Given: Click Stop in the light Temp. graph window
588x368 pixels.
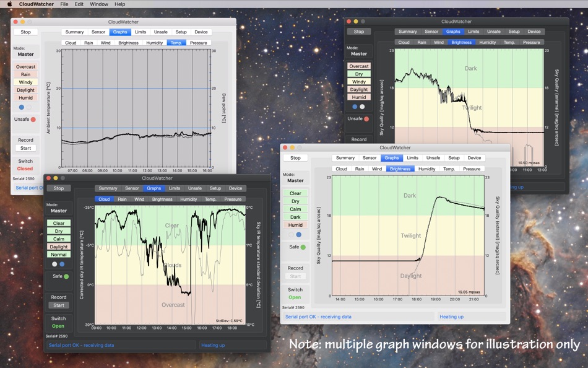Looking at the screenshot, I should tap(25, 32).
